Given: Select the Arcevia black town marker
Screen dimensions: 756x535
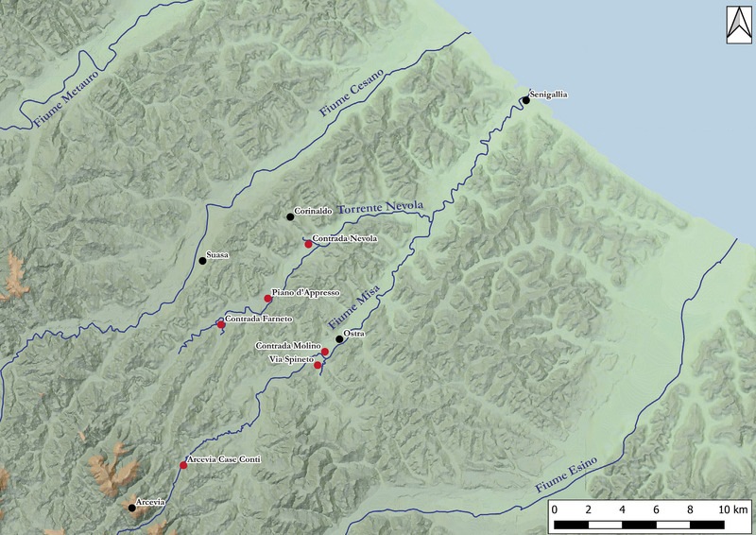Looking at the screenshot, I should (131, 508).
